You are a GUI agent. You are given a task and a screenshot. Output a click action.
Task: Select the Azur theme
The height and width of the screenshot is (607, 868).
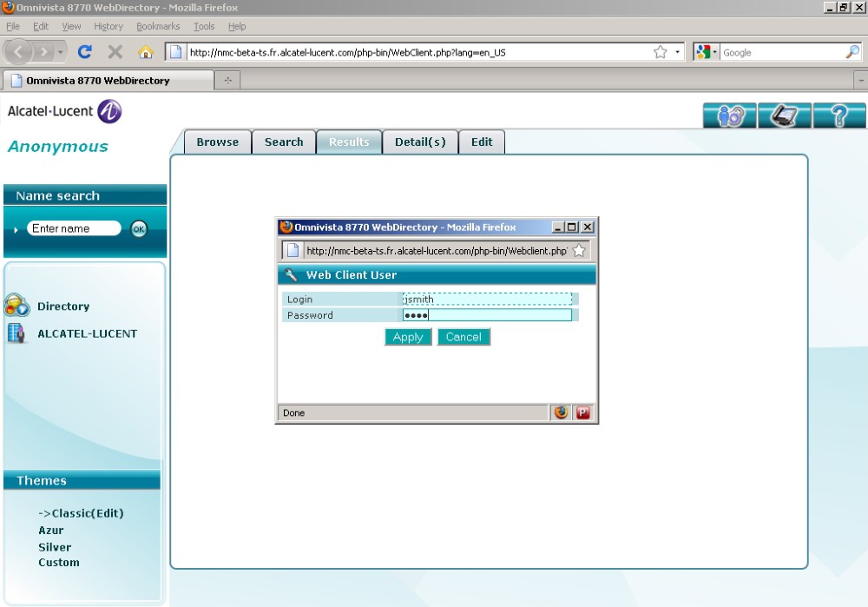pos(51,530)
